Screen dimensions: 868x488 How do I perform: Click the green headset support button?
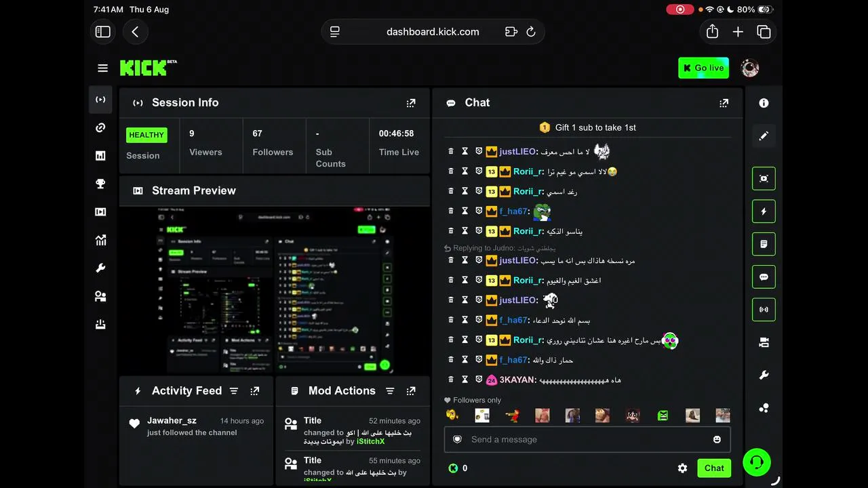(x=757, y=462)
